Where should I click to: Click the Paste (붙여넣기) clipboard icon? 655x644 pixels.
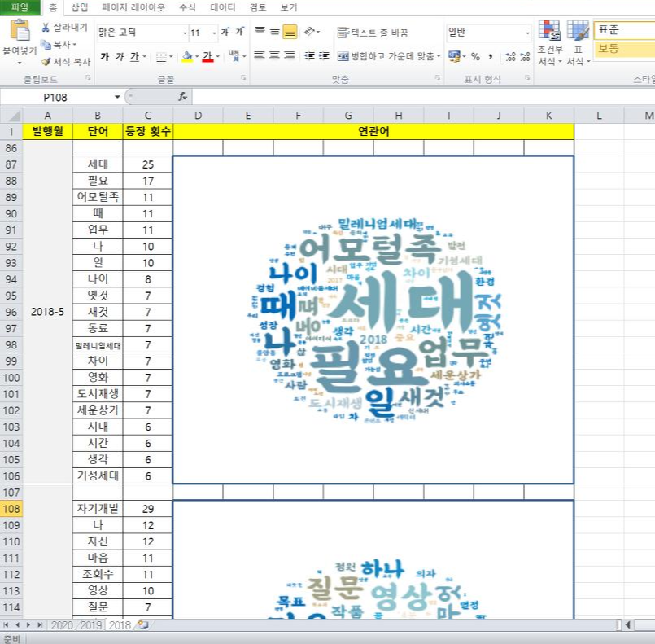pyautogui.click(x=20, y=30)
